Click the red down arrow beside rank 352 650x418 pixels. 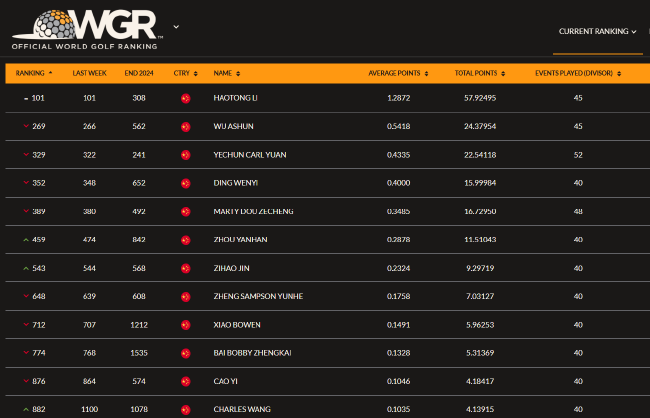coord(26,183)
